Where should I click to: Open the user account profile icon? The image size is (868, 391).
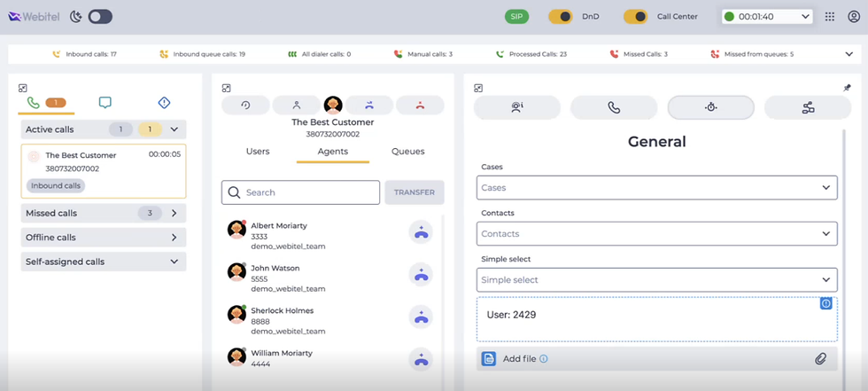point(854,17)
